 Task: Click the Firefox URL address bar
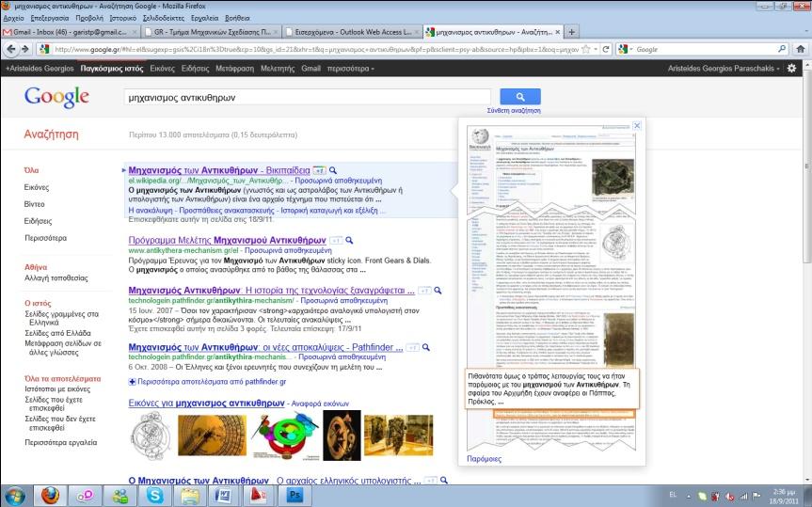tap(316, 49)
